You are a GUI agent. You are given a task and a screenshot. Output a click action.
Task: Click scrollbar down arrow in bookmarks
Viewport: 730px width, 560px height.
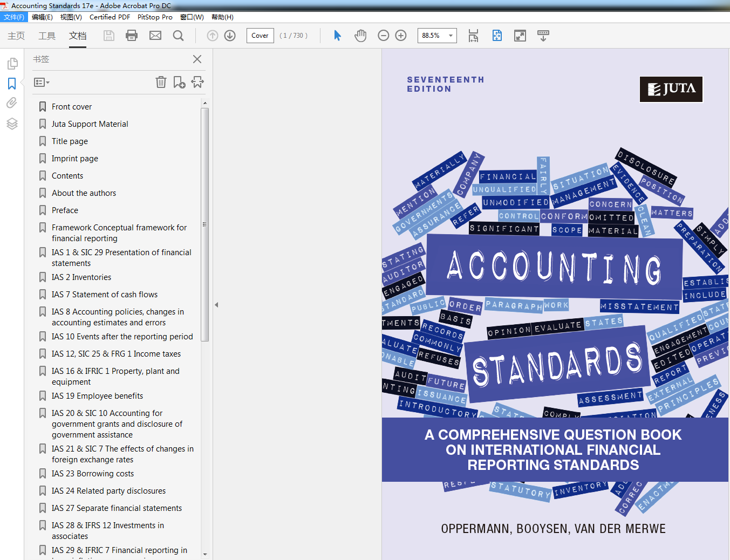(205, 554)
